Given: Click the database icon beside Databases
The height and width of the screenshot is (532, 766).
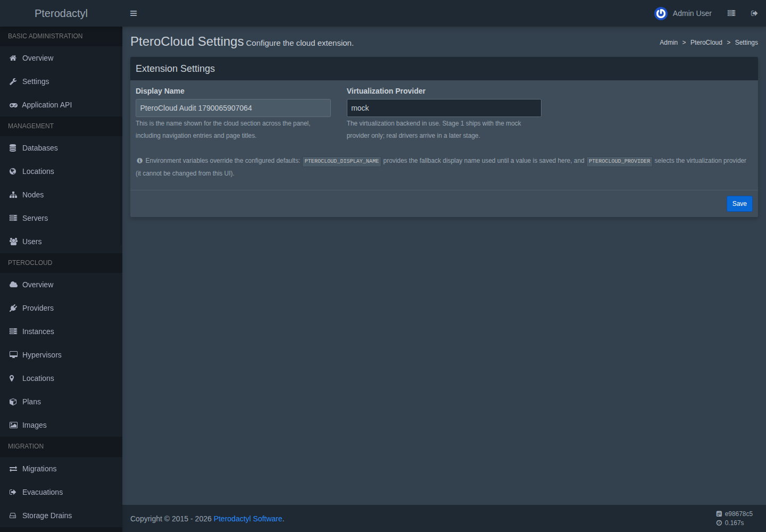Looking at the screenshot, I should point(13,148).
